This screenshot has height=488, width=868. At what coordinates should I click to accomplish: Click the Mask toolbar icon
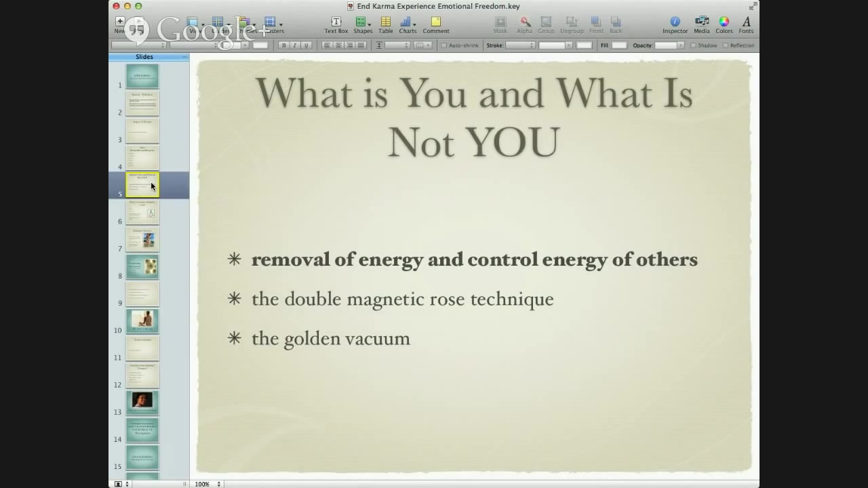pos(500,25)
